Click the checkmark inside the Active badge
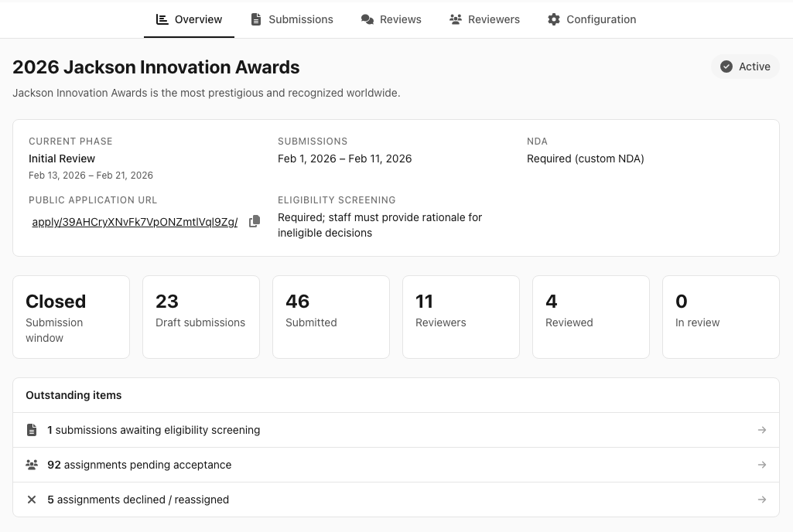The width and height of the screenshot is (793, 532). coord(726,66)
